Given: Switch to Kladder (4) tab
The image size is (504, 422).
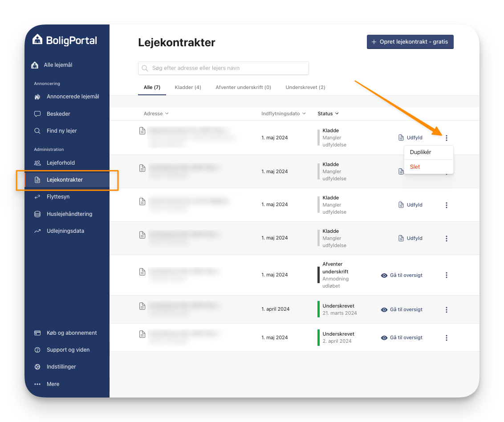Looking at the screenshot, I should point(188,87).
